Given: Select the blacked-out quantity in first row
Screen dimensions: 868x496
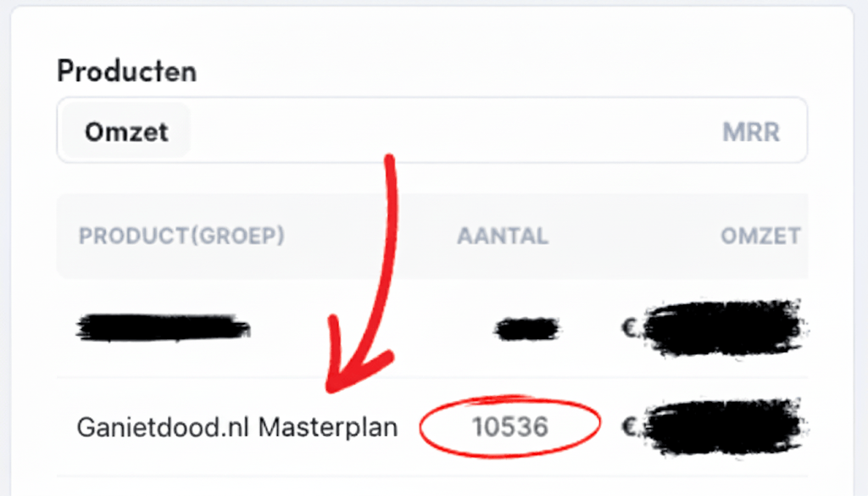Looking at the screenshot, I should [x=527, y=329].
